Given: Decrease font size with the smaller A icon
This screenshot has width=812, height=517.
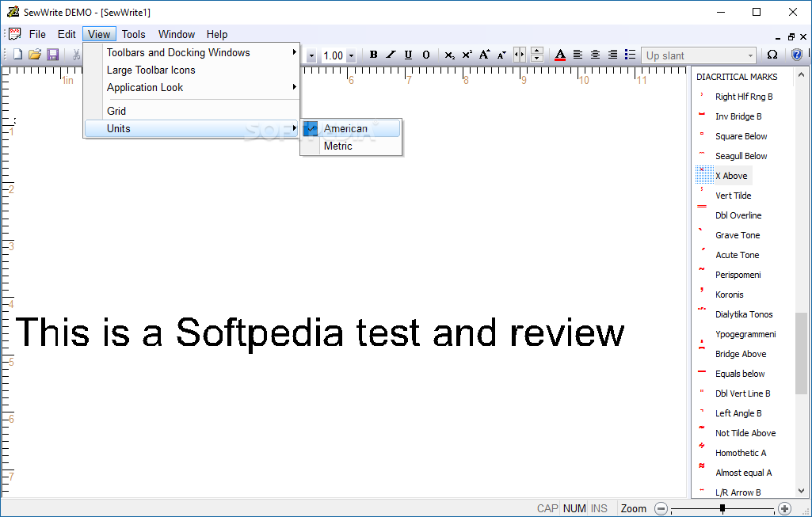Looking at the screenshot, I should tap(501, 55).
